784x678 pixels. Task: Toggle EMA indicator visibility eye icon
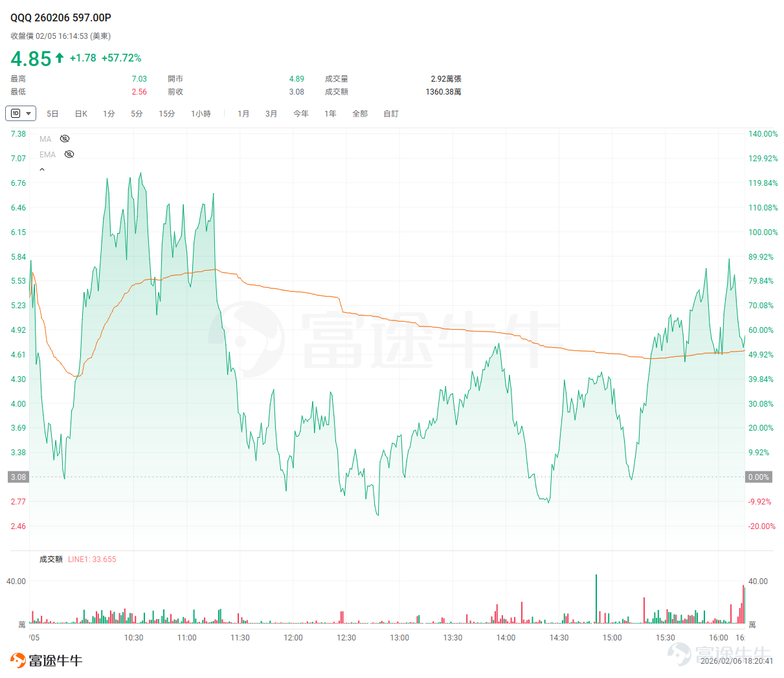click(69, 154)
